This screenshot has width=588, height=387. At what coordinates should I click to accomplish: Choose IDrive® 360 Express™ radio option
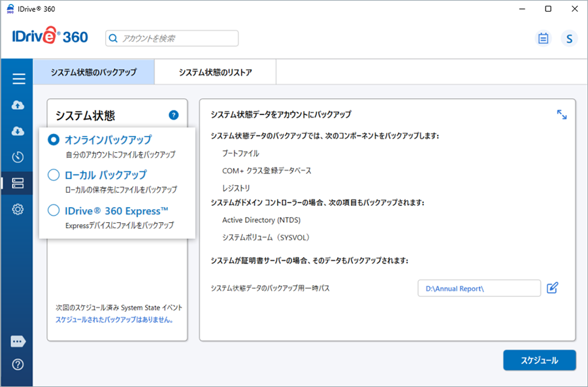pos(54,210)
